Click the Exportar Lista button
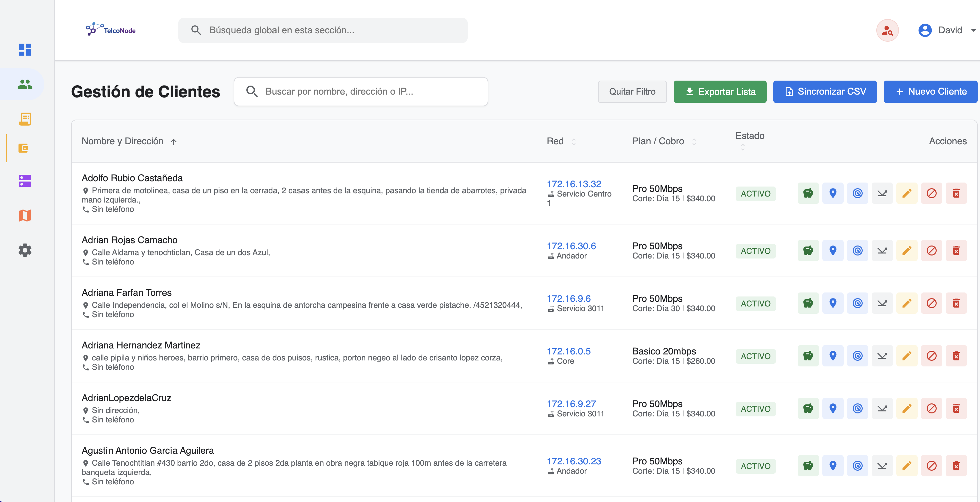 pos(720,92)
